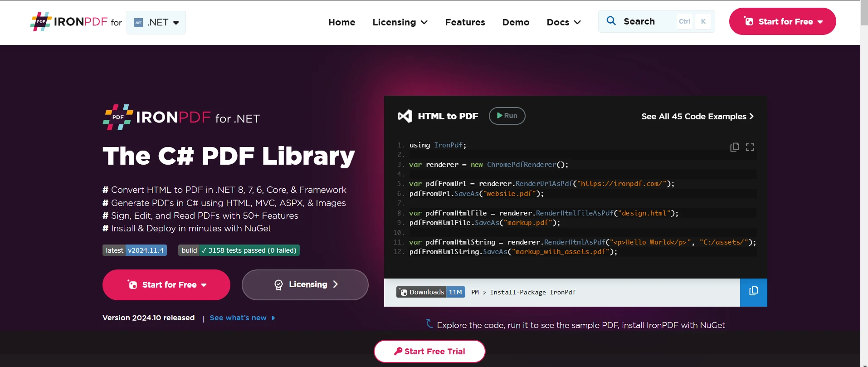
Task: Open See All 45 Code Examples link
Action: 697,117
